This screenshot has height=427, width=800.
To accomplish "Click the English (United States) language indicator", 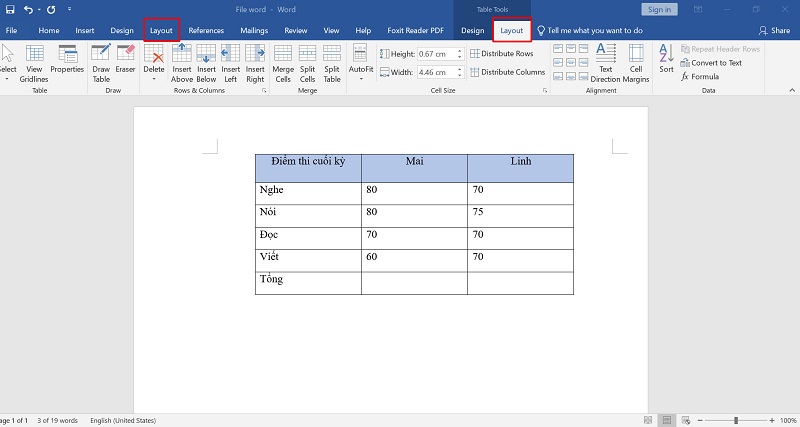I will click(x=123, y=420).
